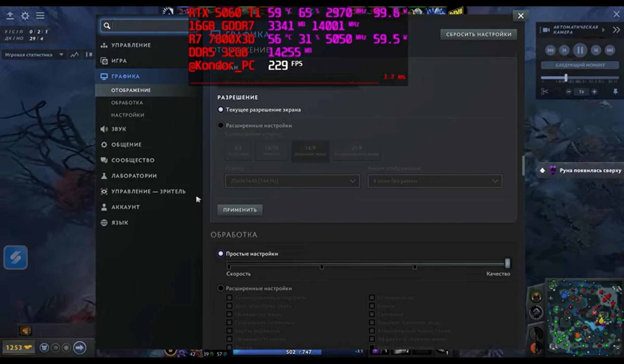Click the camera icon near Автоматическая камера
Screen dimensions: 624x364
546,30
